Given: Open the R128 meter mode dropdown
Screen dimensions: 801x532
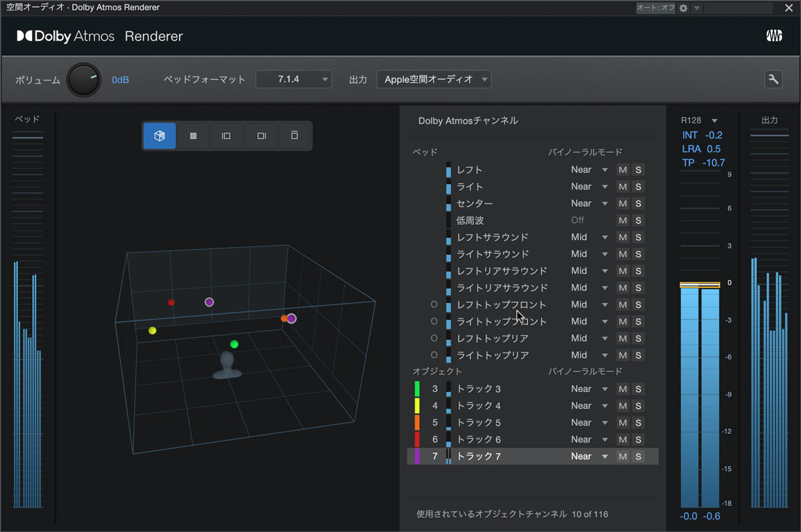Looking at the screenshot, I should [x=700, y=120].
